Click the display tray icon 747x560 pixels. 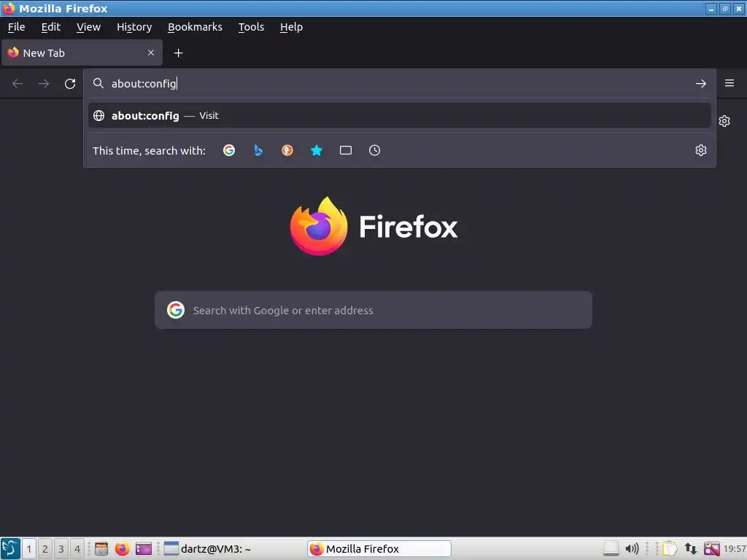[712, 548]
